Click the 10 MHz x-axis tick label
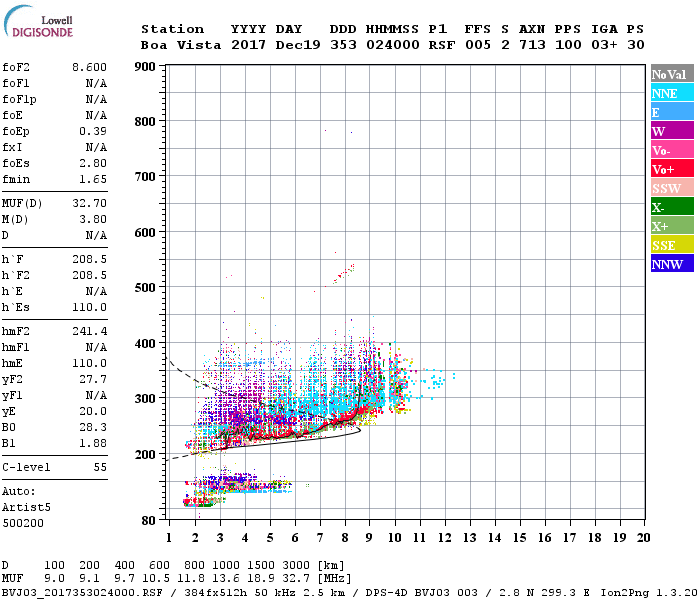700x600 pixels. 394,538
